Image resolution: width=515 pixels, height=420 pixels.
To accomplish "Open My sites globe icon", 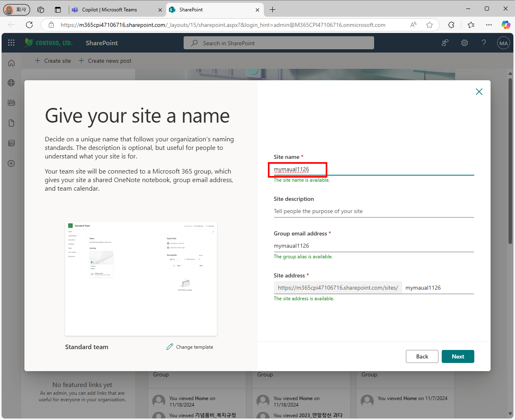I will [x=11, y=83].
